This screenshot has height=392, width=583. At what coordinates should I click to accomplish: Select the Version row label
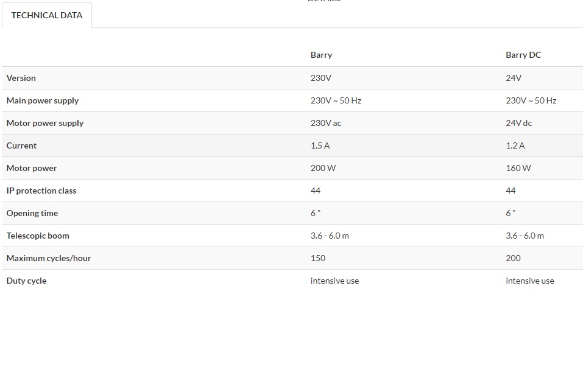point(21,78)
